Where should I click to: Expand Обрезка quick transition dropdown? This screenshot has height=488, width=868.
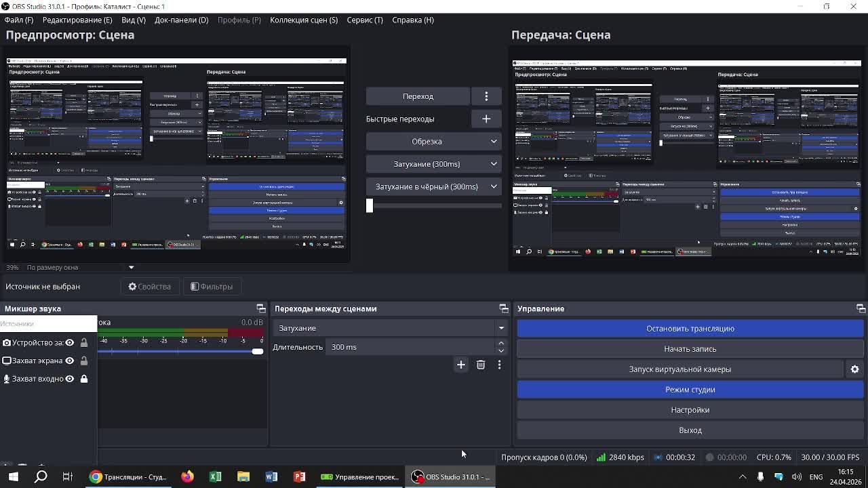[494, 142]
